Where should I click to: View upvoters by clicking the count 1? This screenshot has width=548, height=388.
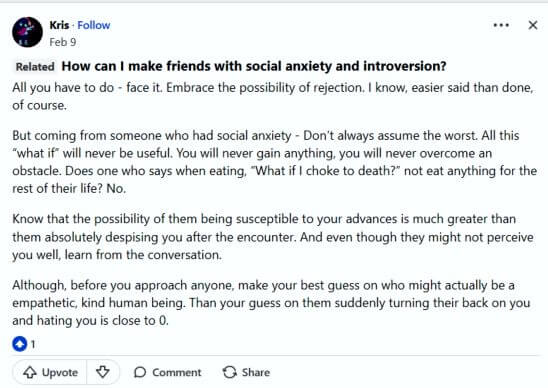[33, 344]
